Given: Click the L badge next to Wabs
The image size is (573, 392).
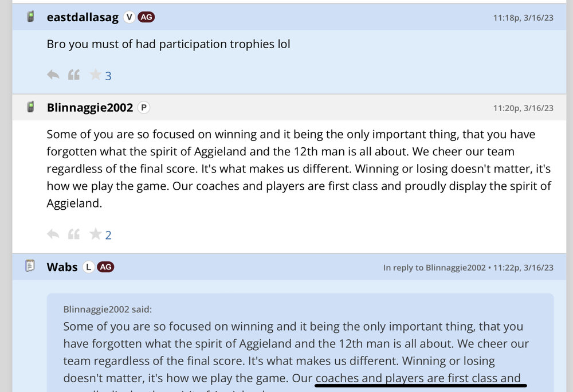Looking at the screenshot, I should point(88,266).
